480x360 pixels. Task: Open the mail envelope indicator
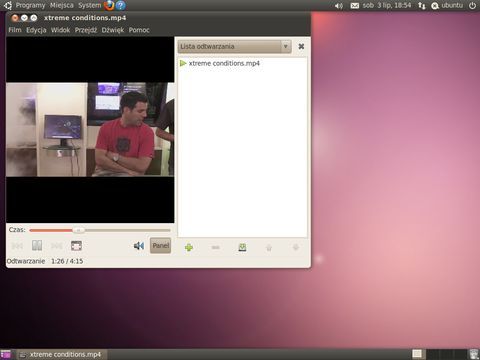355,6
